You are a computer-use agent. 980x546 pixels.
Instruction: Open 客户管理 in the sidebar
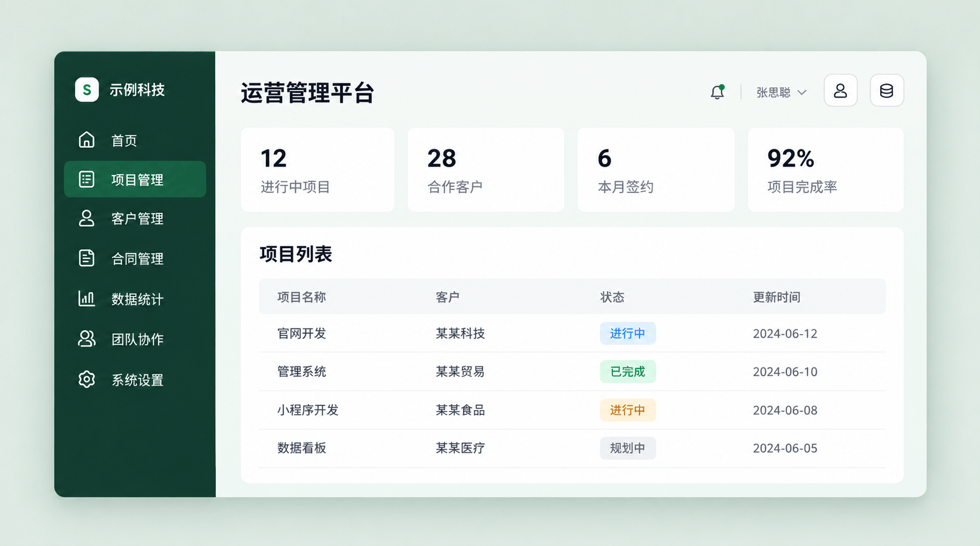135,218
